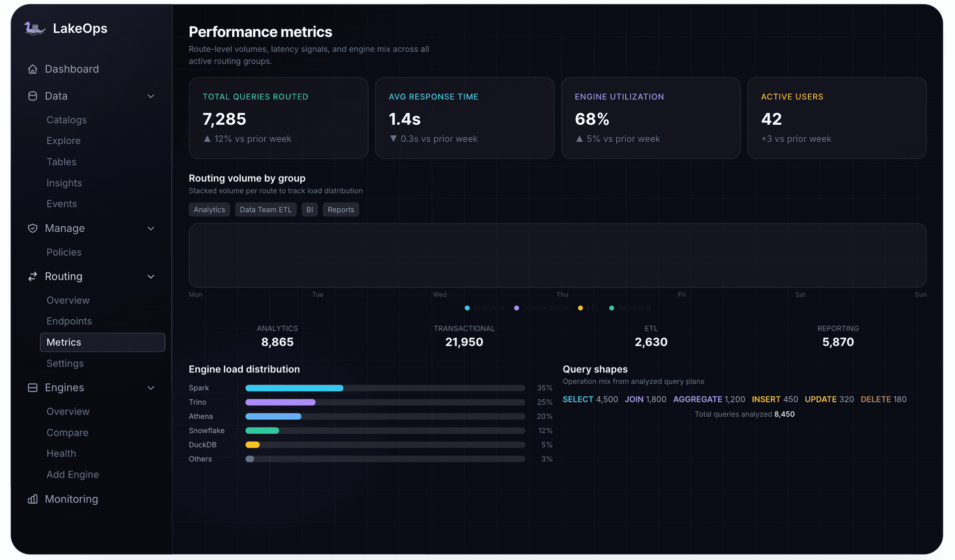Click the Manage shield icon
This screenshot has height=560, width=955.
tap(33, 228)
